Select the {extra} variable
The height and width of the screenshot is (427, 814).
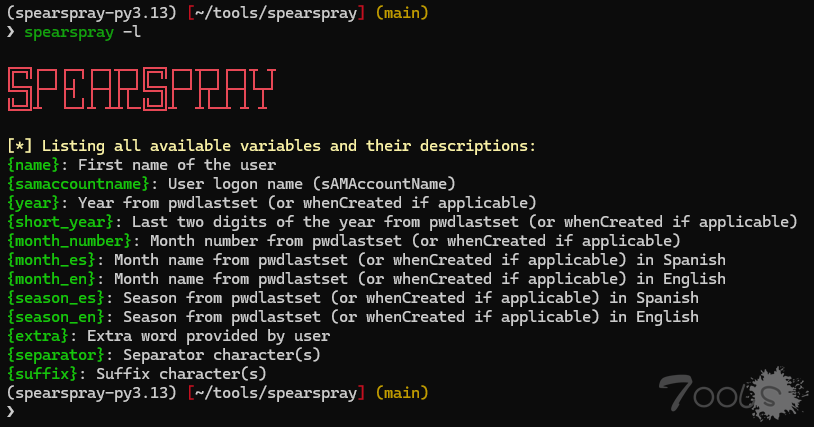(42, 336)
